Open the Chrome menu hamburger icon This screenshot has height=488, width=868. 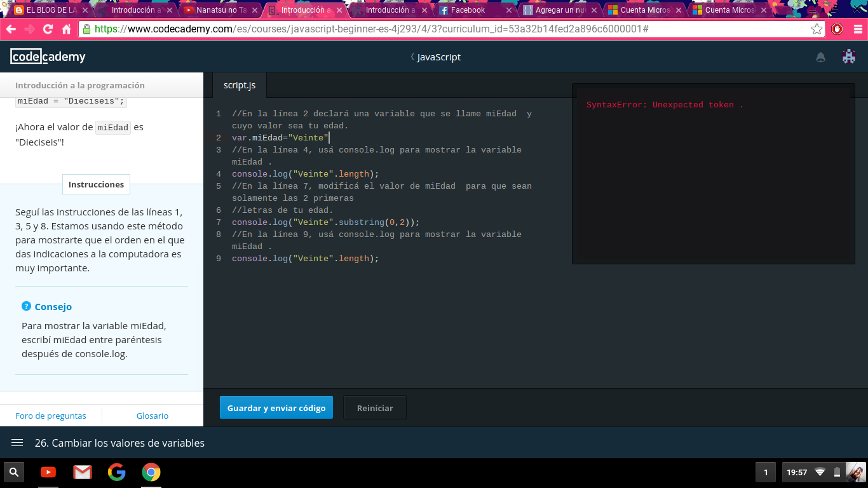[x=857, y=29]
